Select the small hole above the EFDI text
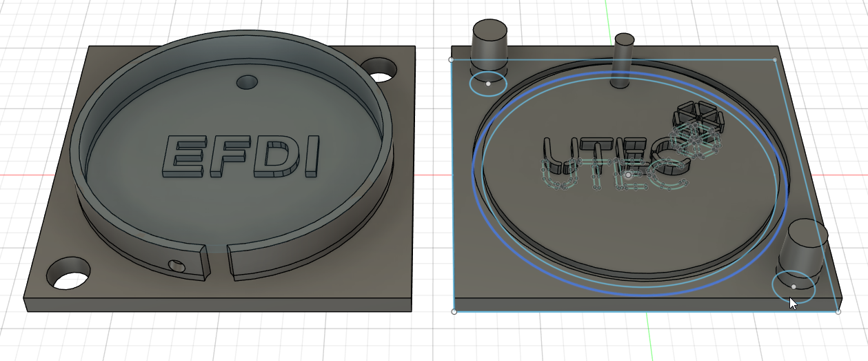The height and width of the screenshot is (361, 868). [247, 82]
